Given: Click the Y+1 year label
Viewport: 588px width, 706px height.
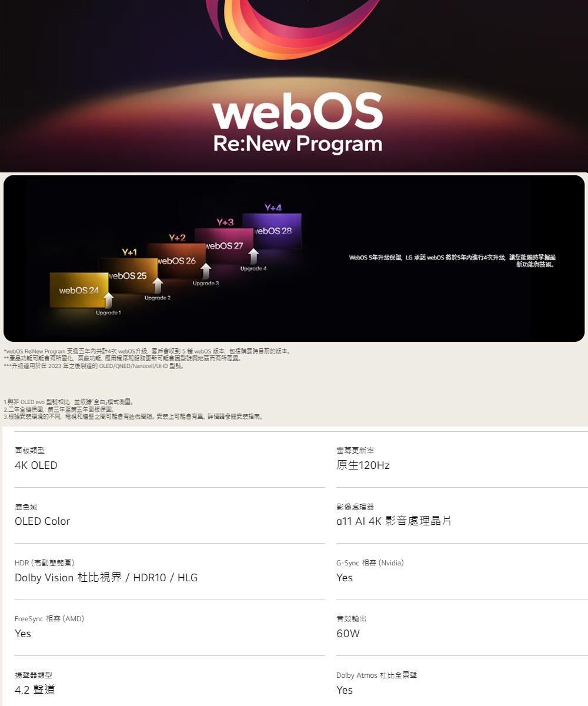Looking at the screenshot, I should click(x=129, y=252).
